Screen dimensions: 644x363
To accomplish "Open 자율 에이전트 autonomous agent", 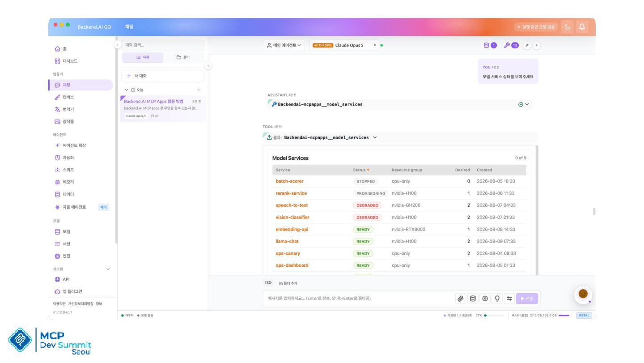I will (x=80, y=207).
